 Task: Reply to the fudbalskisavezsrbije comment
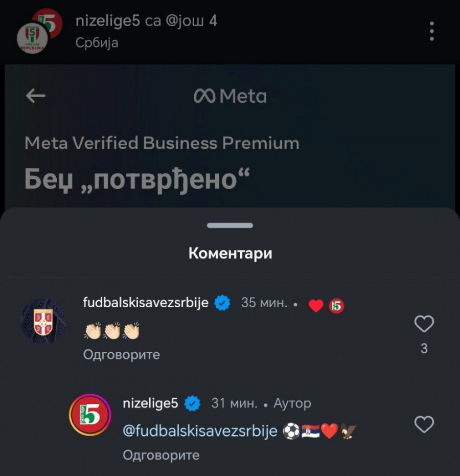point(122,354)
